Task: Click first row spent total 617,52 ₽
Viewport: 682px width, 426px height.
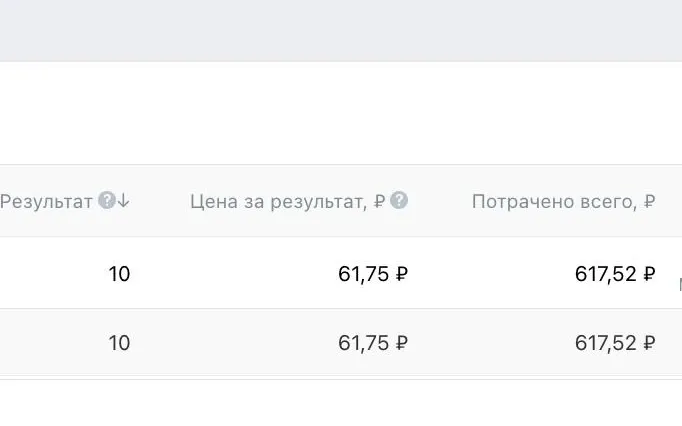Action: point(615,274)
